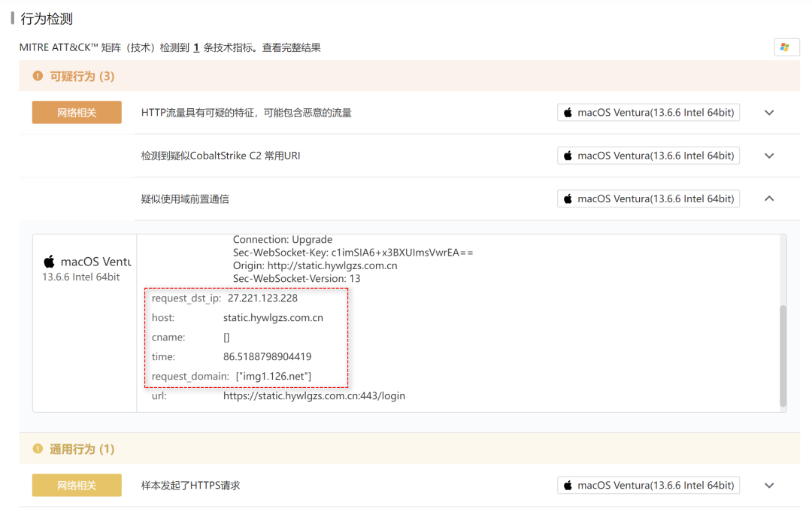
Task: Expand the 样本发起了HTTPS请求 row chevron
Action: 769,486
